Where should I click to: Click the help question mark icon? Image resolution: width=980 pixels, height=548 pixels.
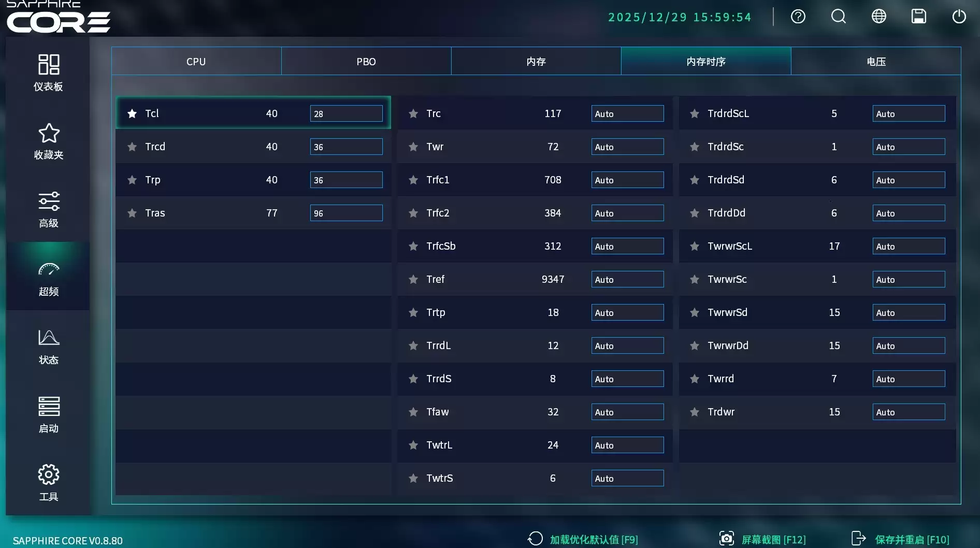[x=798, y=17]
